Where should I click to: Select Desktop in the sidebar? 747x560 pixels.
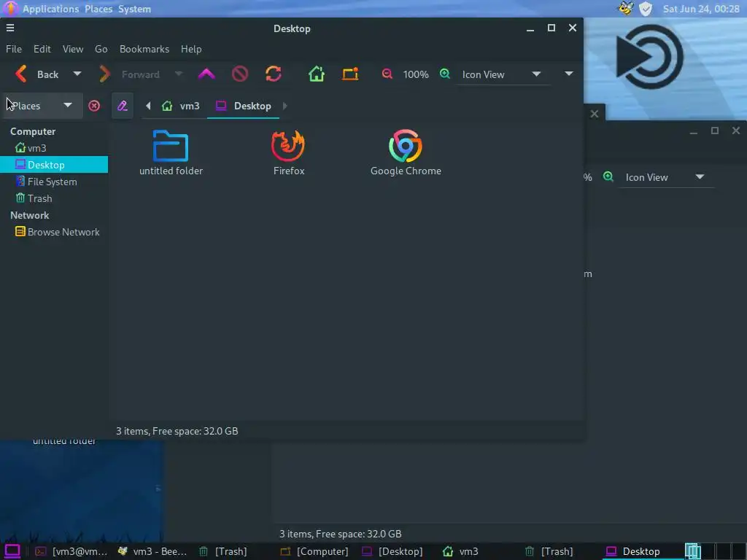pos(54,165)
